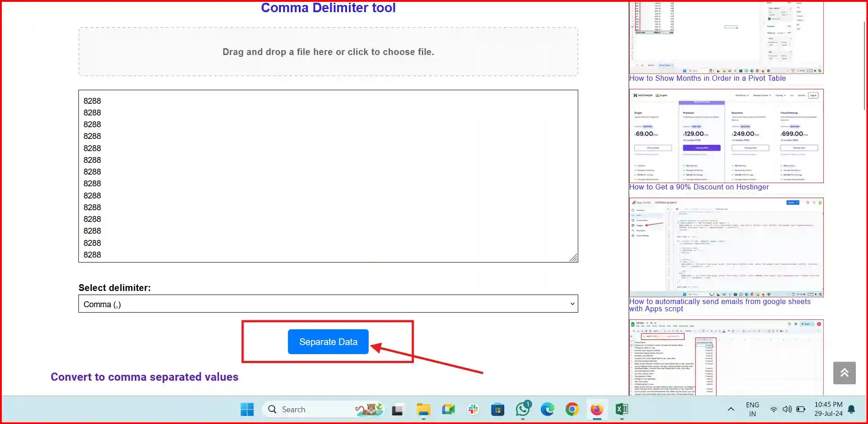868x424 pixels.
Task: Open the Apps Script email article link
Action: click(719, 305)
